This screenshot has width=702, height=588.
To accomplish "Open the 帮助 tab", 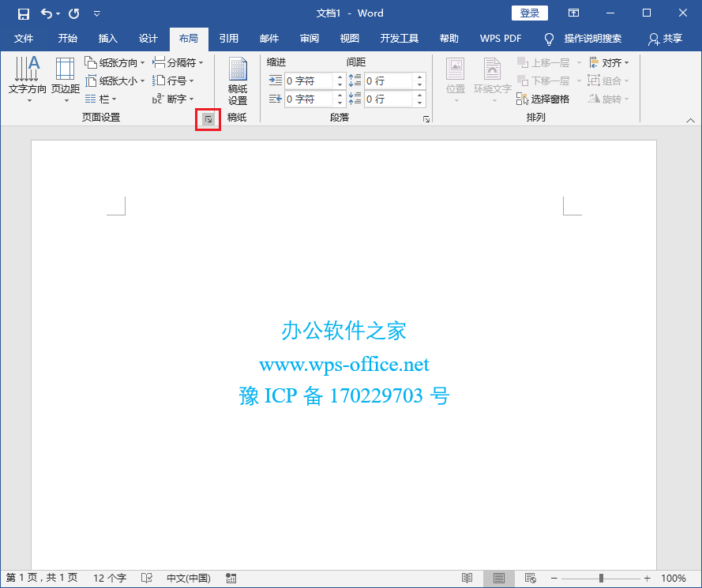I will (449, 39).
